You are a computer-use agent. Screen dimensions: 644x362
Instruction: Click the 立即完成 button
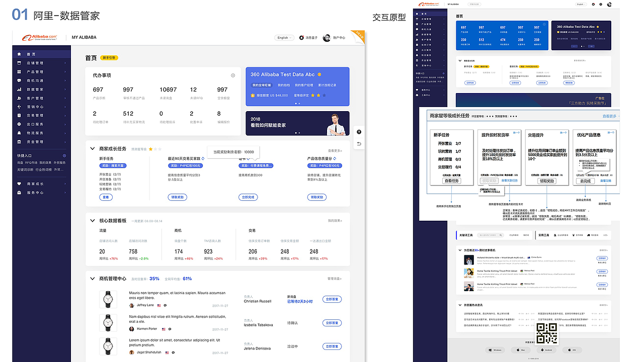coord(249,197)
